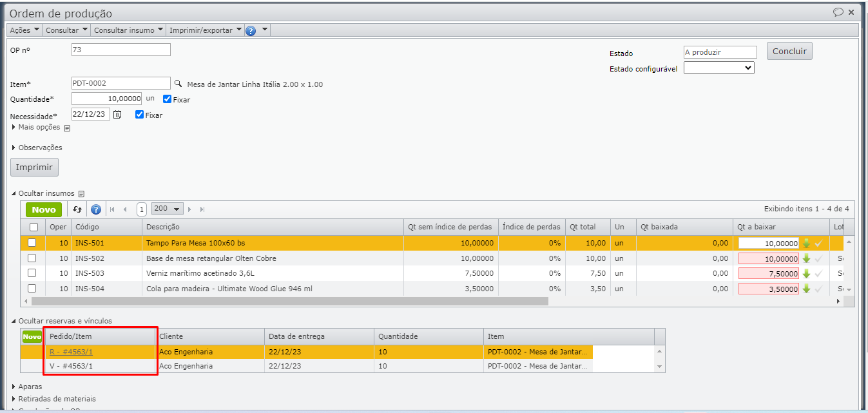Click the Qt a baixar field for INS-503

[x=769, y=273]
